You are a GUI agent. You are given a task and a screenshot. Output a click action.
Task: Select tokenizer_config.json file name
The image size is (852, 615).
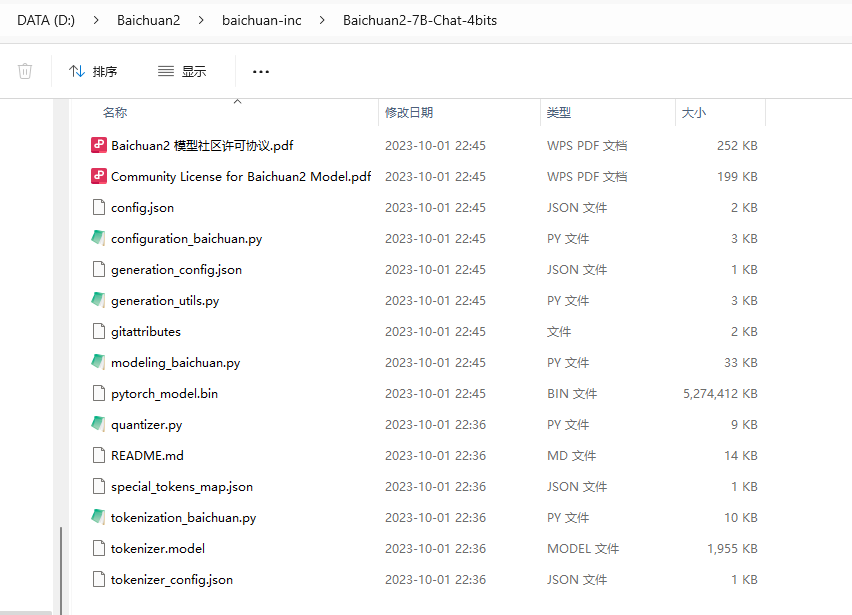click(x=172, y=579)
